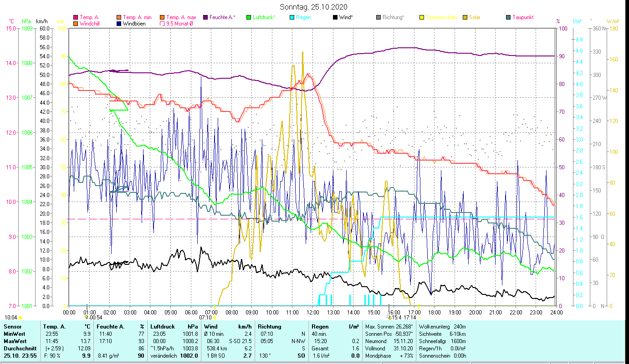
Task: Click the 12:00 label on the time axis
Action: [313, 312]
